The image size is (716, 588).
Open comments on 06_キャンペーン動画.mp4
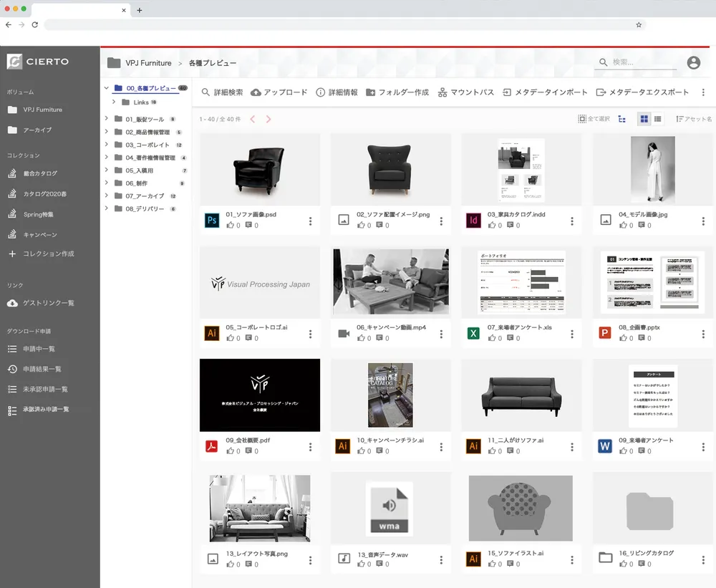(381, 339)
